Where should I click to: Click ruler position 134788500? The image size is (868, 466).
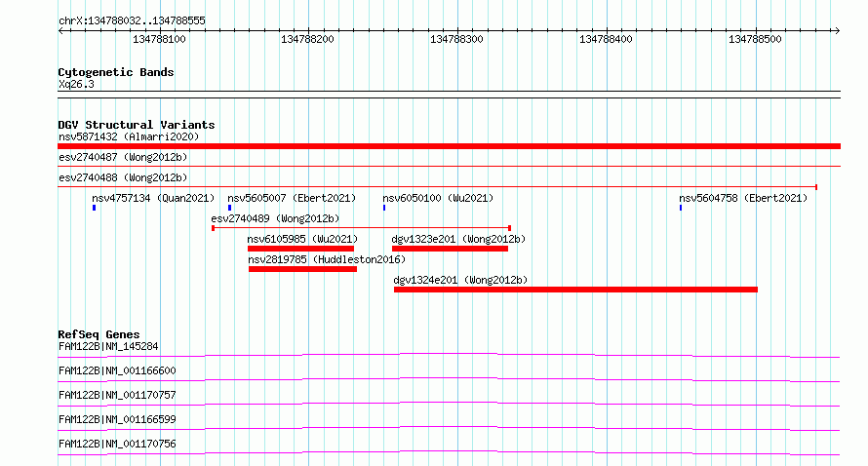click(755, 39)
